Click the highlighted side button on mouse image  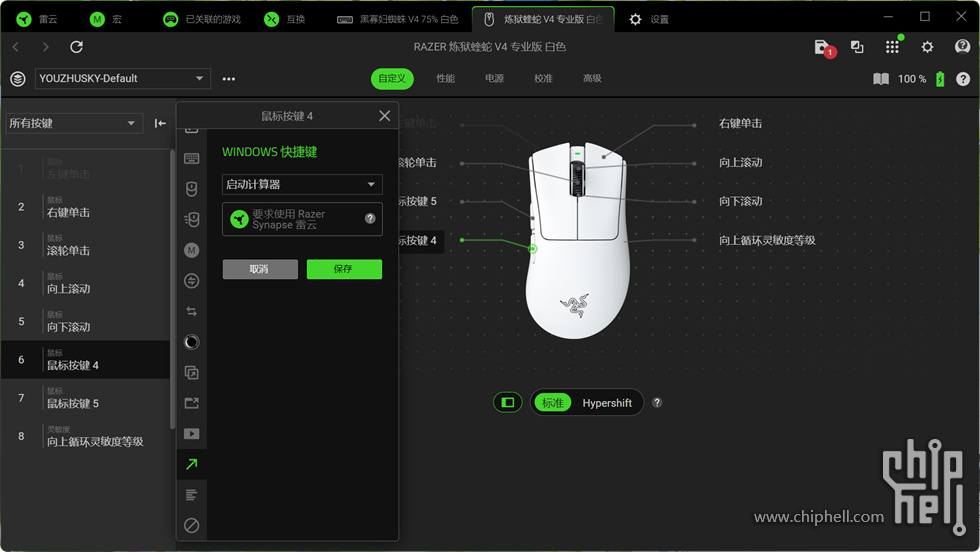[532, 249]
